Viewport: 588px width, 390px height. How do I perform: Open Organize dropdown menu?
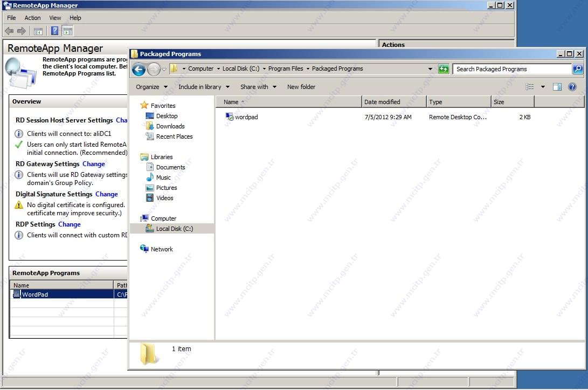(151, 87)
